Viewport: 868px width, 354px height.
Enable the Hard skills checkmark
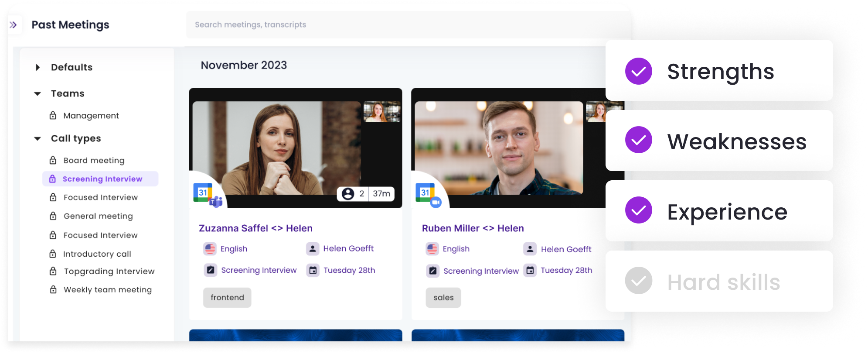tap(638, 281)
